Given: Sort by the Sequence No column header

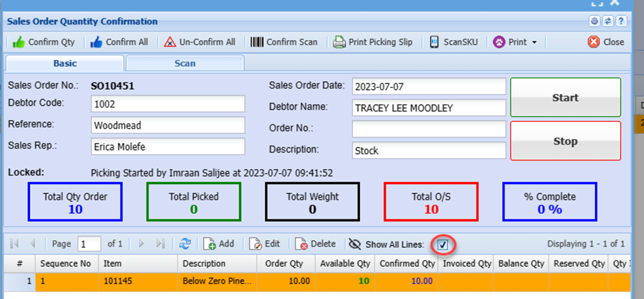Looking at the screenshot, I should coord(67,264).
